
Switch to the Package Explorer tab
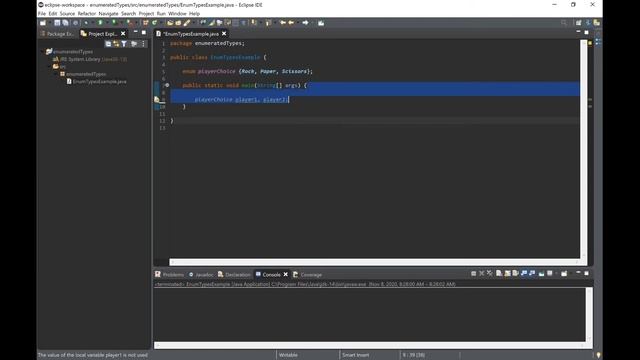click(57, 34)
